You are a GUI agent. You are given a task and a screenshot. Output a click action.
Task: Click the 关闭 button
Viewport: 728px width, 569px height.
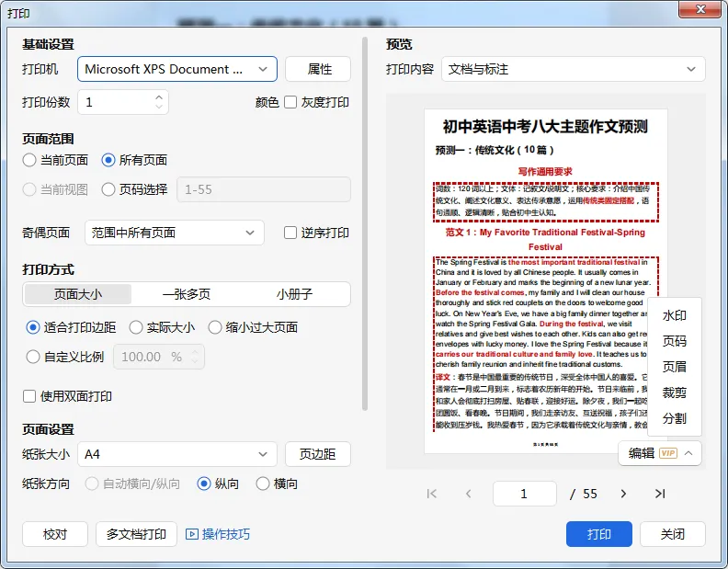coord(673,534)
